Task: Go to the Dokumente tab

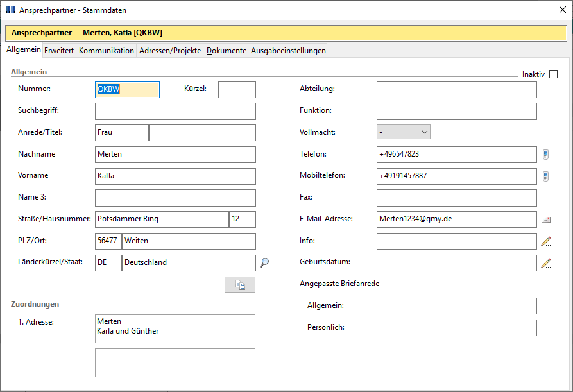Action: coord(227,51)
